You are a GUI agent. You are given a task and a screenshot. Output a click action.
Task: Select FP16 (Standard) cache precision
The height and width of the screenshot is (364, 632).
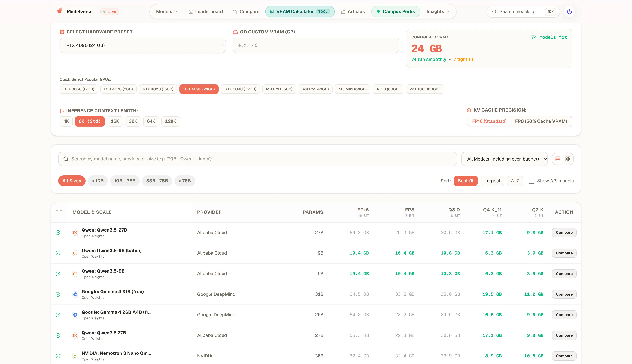(x=489, y=121)
